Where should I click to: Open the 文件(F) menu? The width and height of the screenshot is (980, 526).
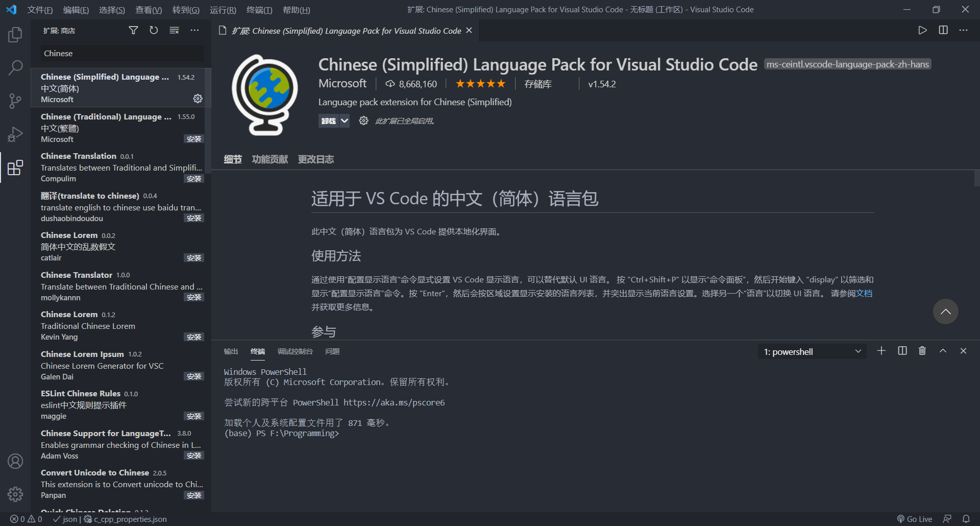(40, 10)
